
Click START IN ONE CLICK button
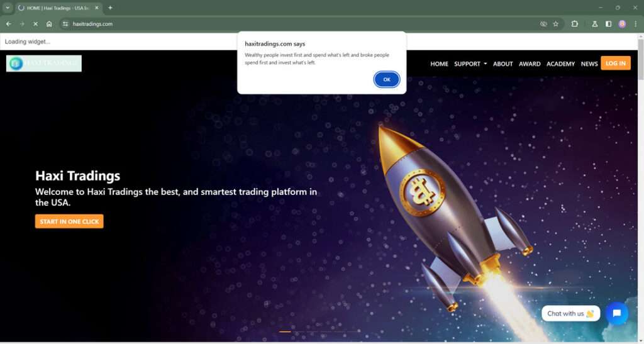point(69,221)
